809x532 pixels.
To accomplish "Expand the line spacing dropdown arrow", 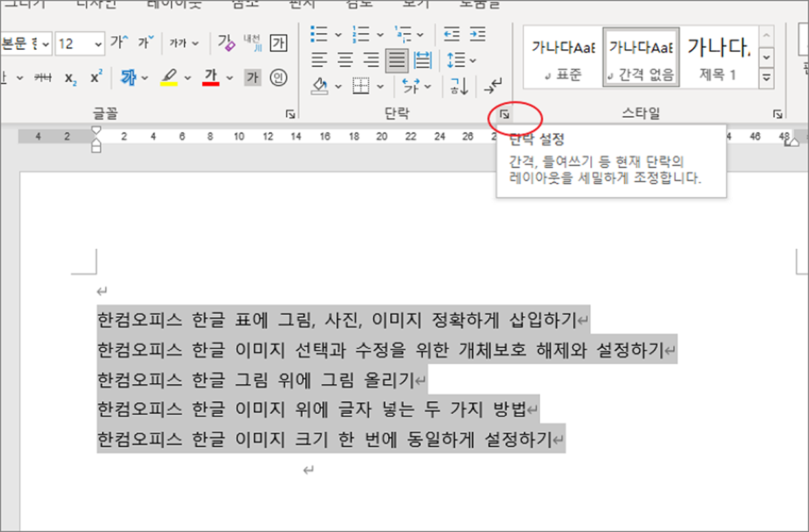I will [x=473, y=60].
